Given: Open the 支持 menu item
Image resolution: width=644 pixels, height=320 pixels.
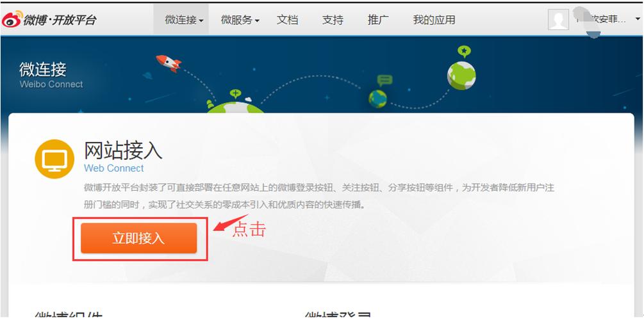Looking at the screenshot, I should pyautogui.click(x=333, y=20).
